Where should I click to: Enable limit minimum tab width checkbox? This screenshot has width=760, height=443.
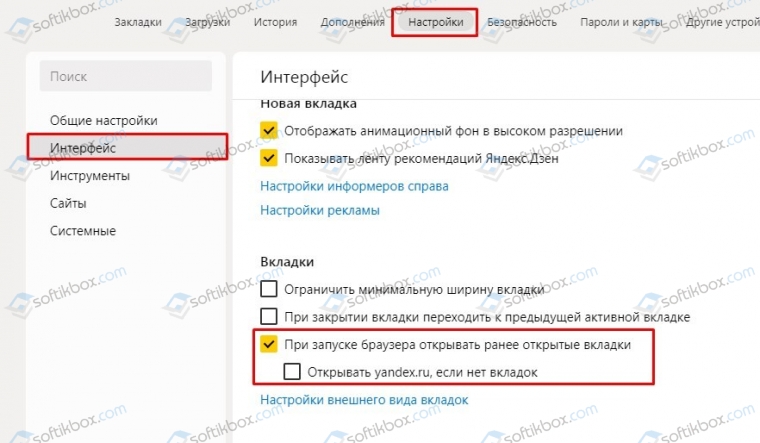click(x=269, y=289)
